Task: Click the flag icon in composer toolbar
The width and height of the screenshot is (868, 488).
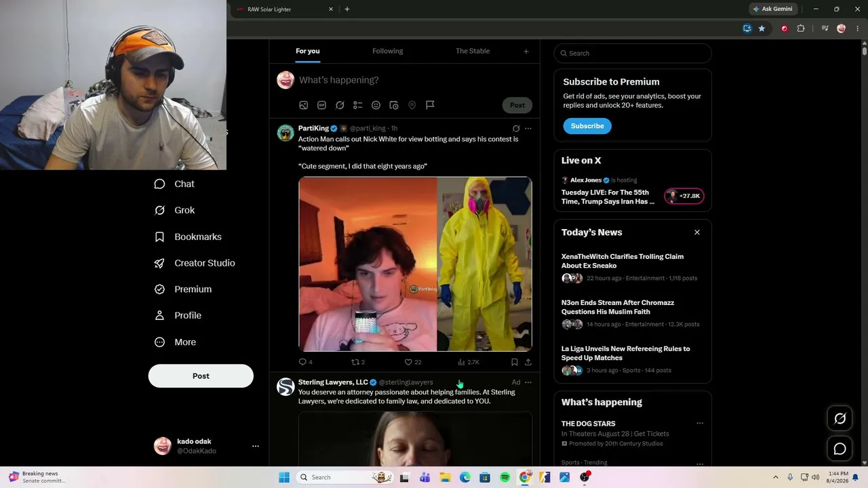Action: 430,105
